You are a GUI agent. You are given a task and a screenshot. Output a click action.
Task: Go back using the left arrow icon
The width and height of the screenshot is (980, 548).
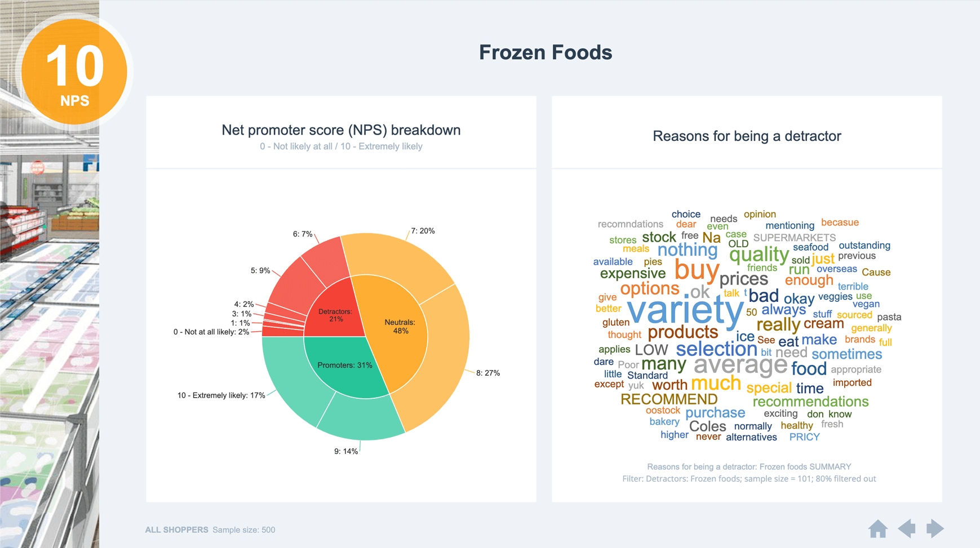[x=907, y=529]
